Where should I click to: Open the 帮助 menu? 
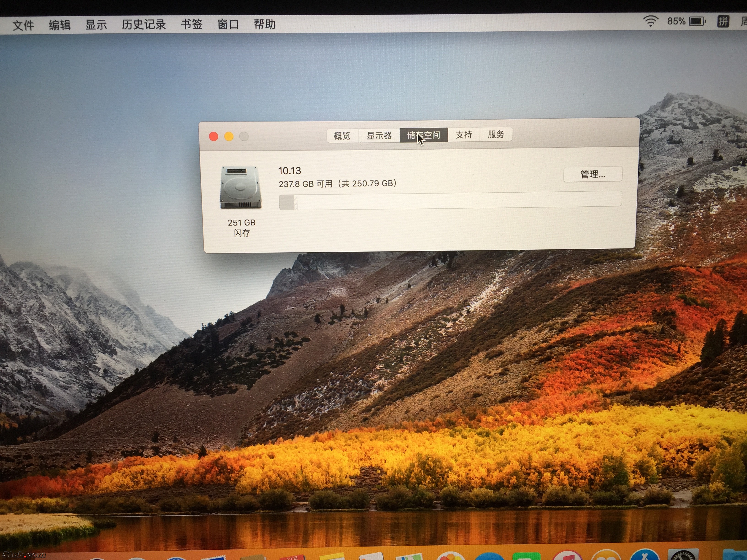point(264,24)
